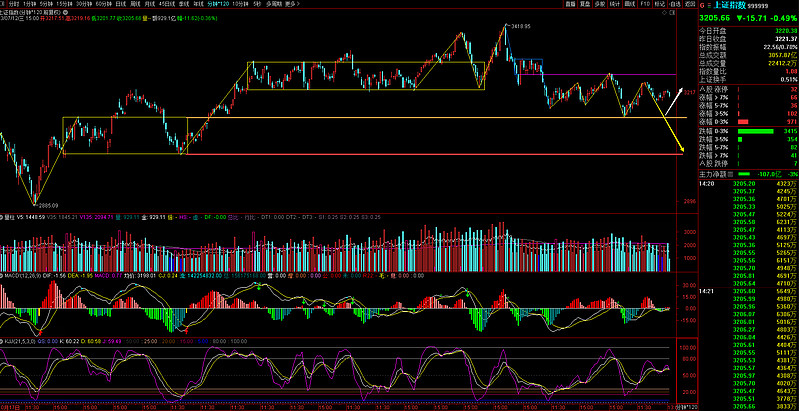
Task: Switch chart to 年线 yearly period
Action: (198, 4)
